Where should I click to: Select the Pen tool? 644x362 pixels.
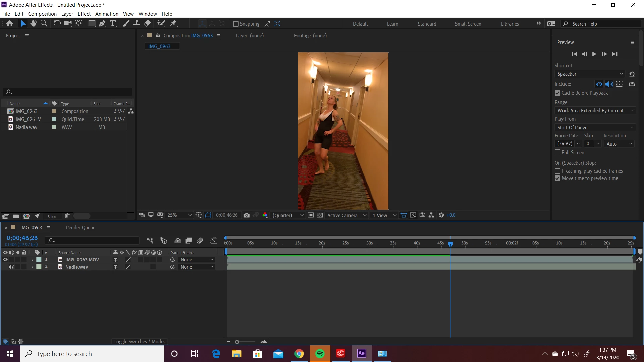coord(102,23)
